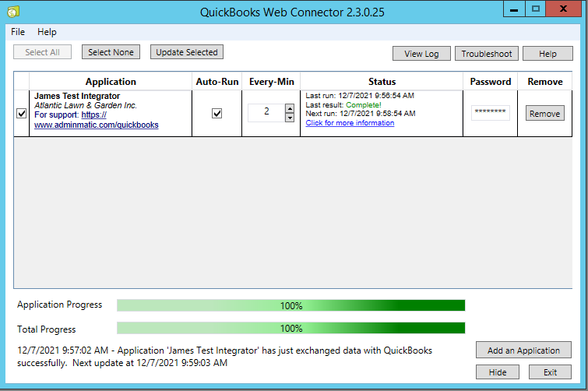The image size is (588, 391).
Task: Click the 'Total Progress' label
Action: click(x=46, y=329)
